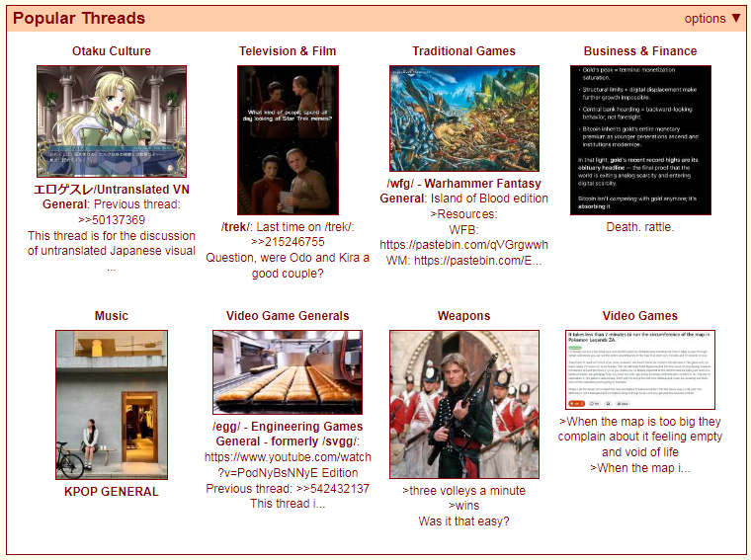Open the bread conveyor belt thumbnail
The height and width of the screenshot is (560, 751).
click(x=288, y=372)
